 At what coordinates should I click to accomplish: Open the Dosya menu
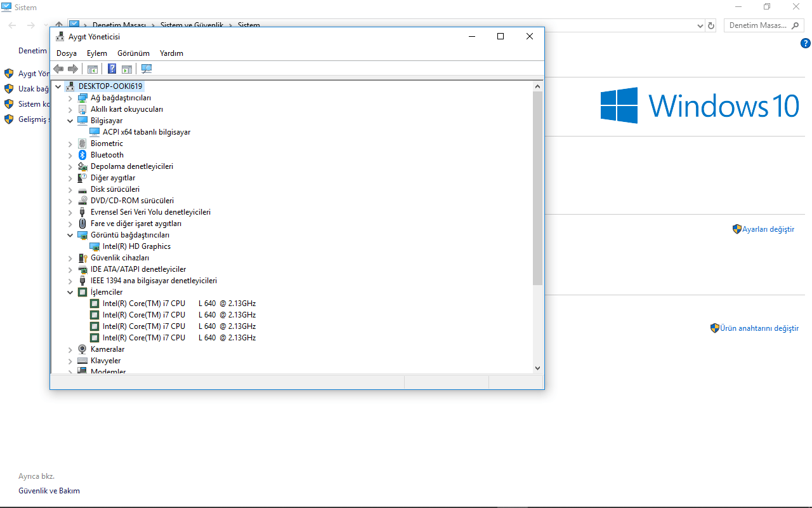tap(67, 53)
